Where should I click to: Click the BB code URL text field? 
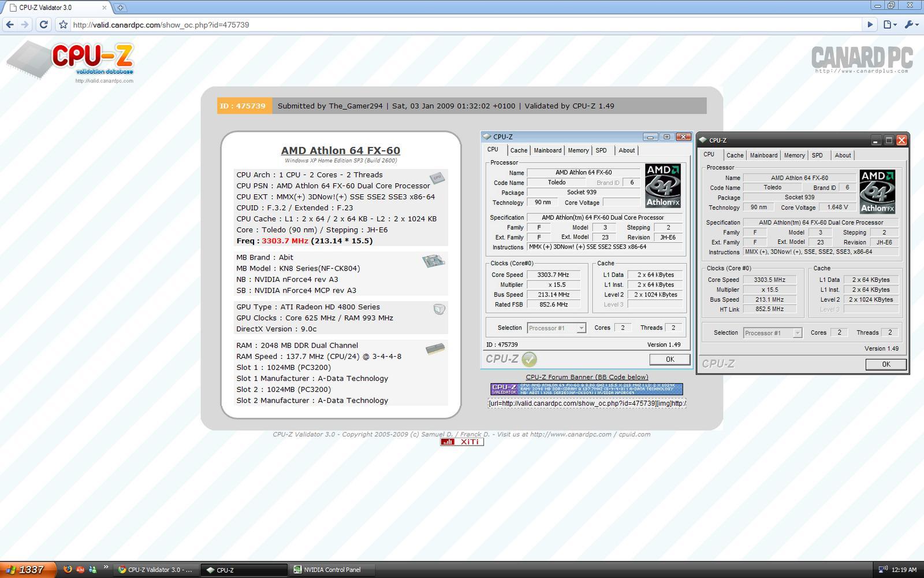coord(587,403)
